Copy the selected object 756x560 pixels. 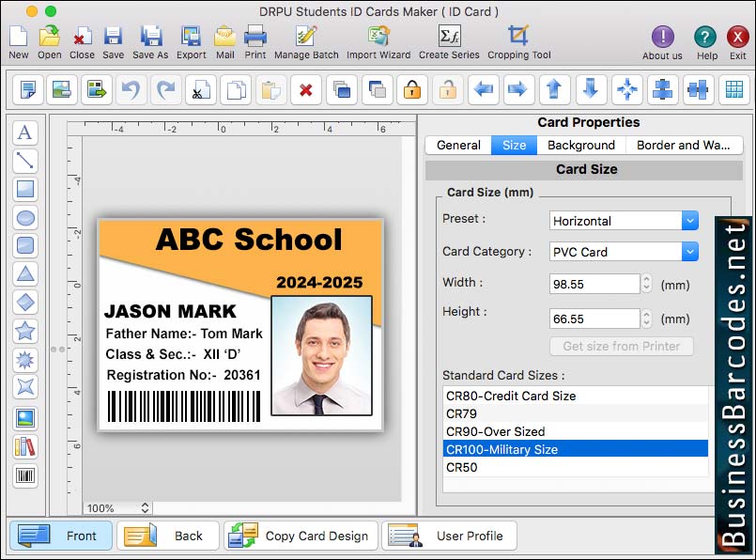coord(237,89)
